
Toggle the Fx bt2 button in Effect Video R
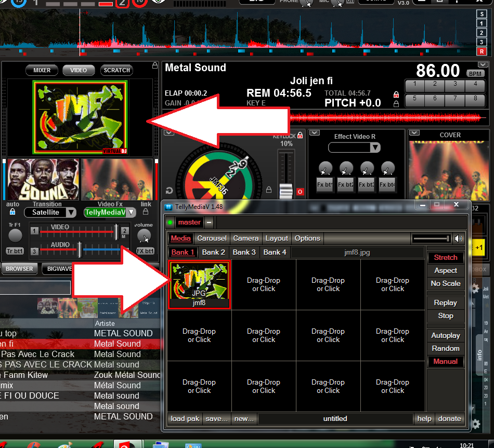pos(346,185)
